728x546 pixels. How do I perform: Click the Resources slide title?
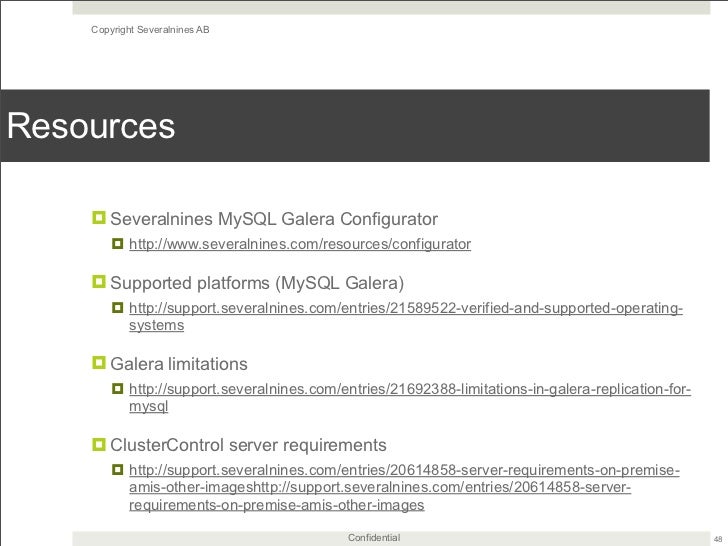(x=91, y=126)
